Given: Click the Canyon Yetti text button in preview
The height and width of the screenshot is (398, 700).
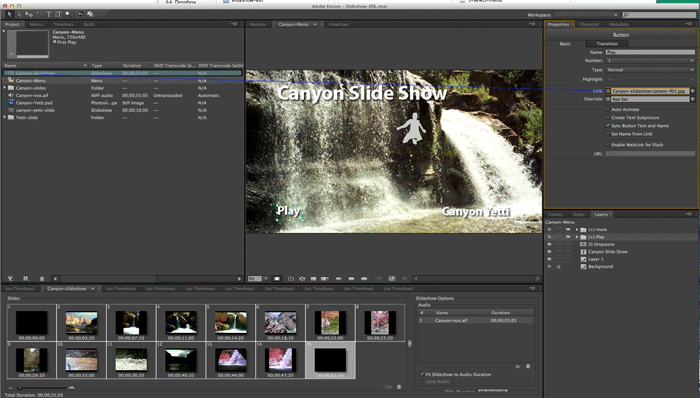Looking at the screenshot, I should (x=476, y=211).
